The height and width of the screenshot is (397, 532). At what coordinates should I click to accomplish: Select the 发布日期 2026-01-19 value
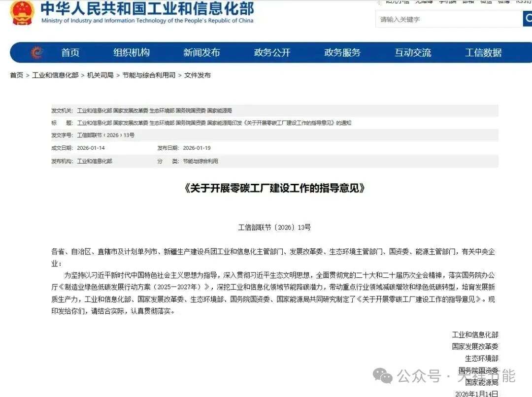point(197,148)
